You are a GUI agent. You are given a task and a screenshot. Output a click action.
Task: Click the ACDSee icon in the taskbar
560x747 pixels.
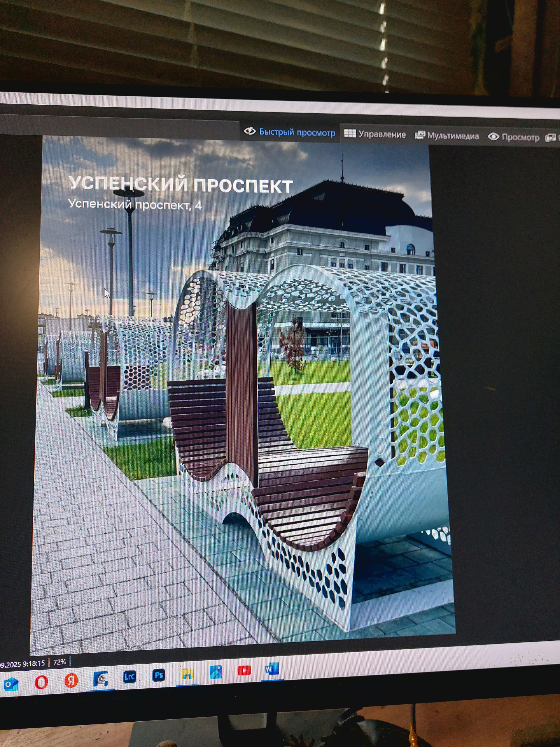pos(101,679)
